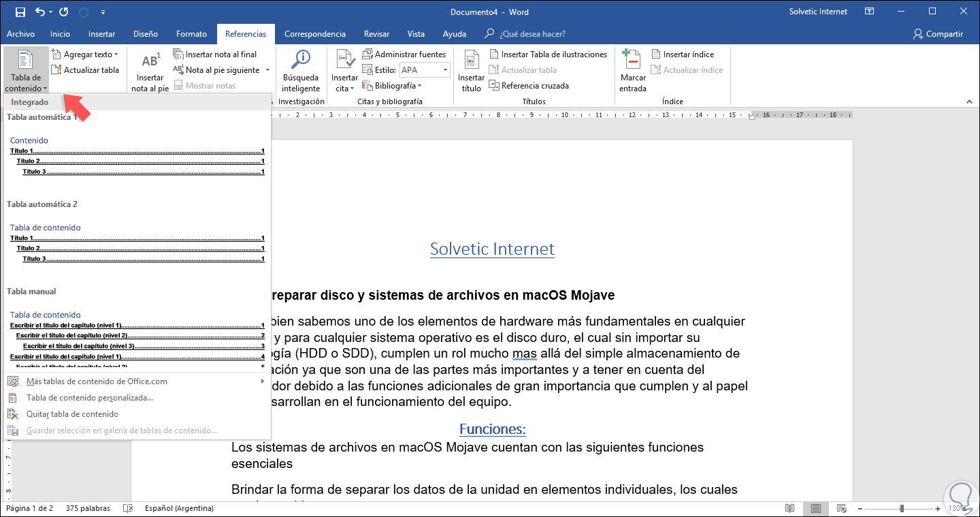
Task: Open Búsqueda inteligente
Action: pyautogui.click(x=301, y=70)
